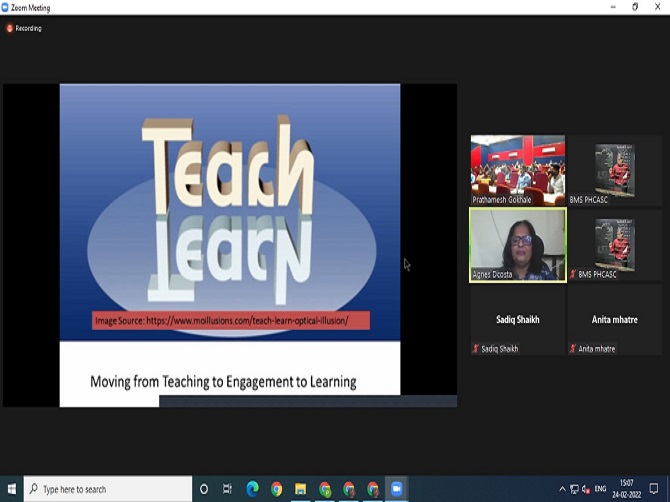
Task: Select Prathamesh Gokhale's video tile
Action: pos(518,170)
